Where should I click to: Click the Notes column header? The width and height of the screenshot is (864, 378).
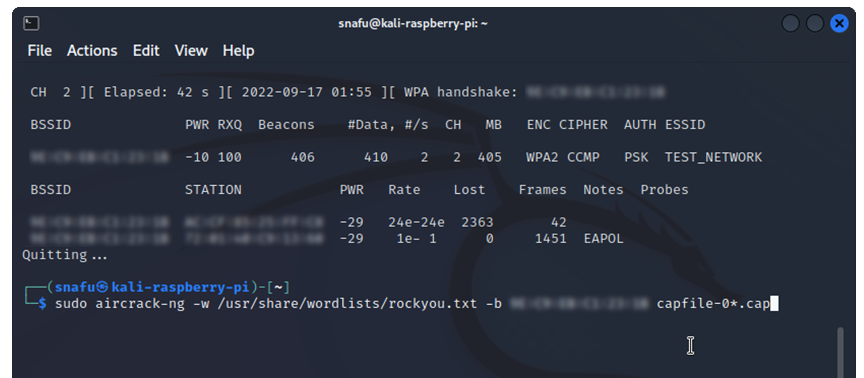(x=603, y=190)
